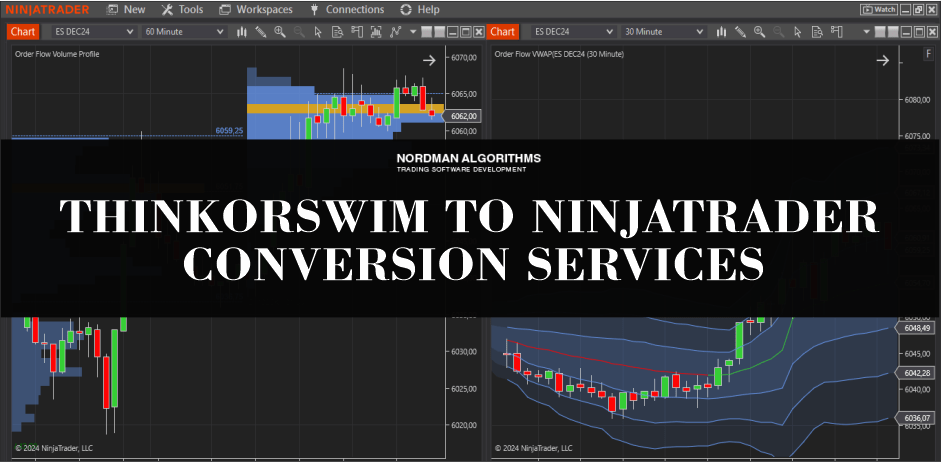Open Data Box icon in 60 Minute chart
The image size is (941, 462).
click(337, 32)
